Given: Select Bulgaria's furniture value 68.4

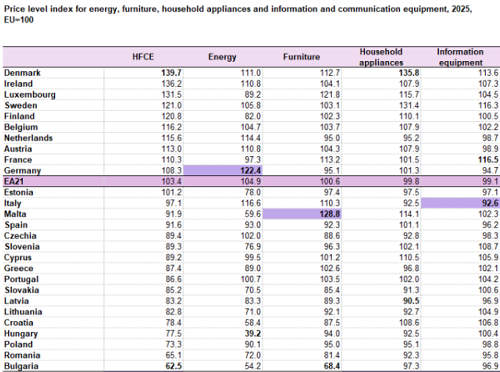Looking at the screenshot, I should 332,366.
